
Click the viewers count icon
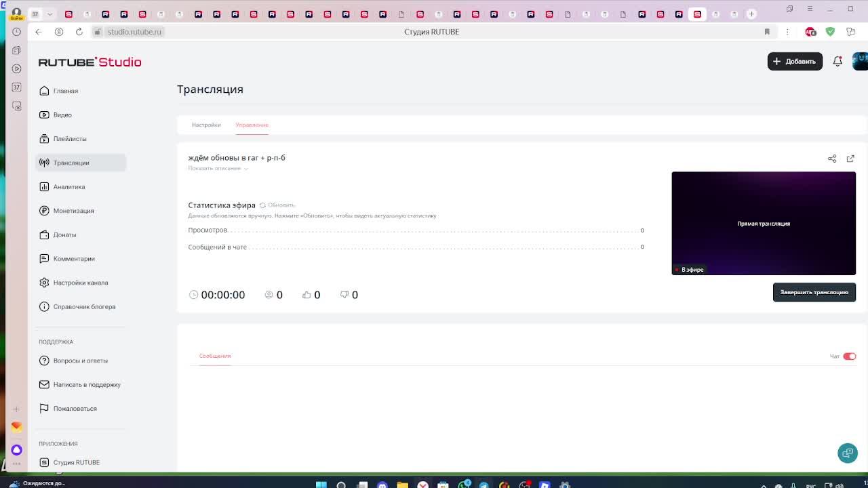(269, 295)
